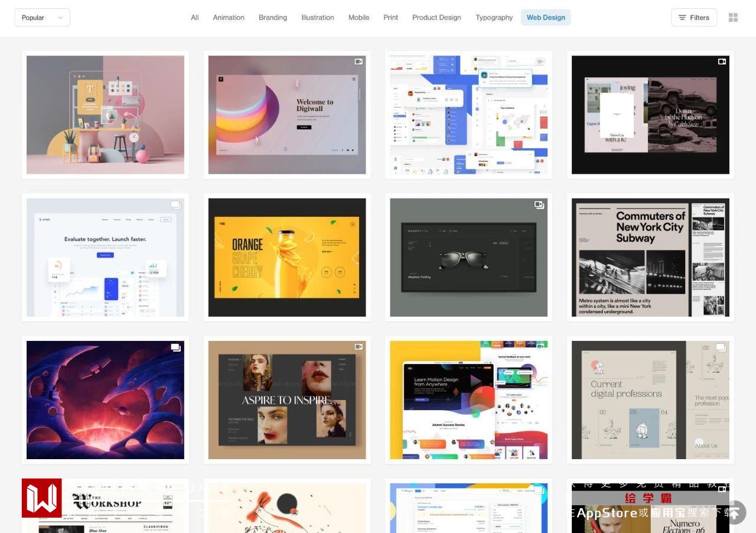756x533 pixels.
Task: Open the Aspire to Inspire shot
Action: [287, 400]
